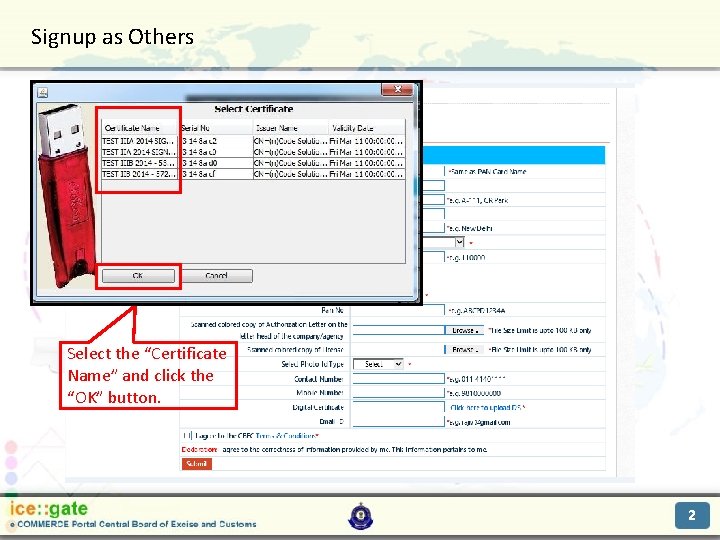Click the Issuer Name column header

pyautogui.click(x=291, y=128)
